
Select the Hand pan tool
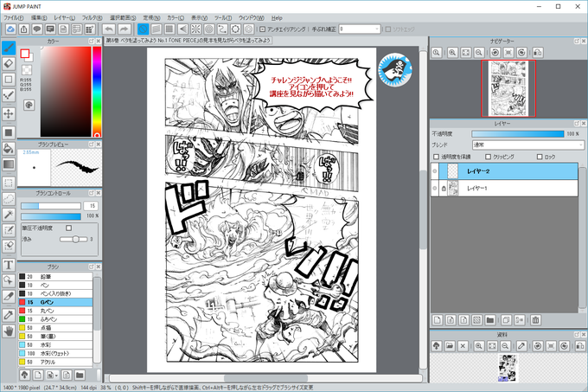[9, 331]
